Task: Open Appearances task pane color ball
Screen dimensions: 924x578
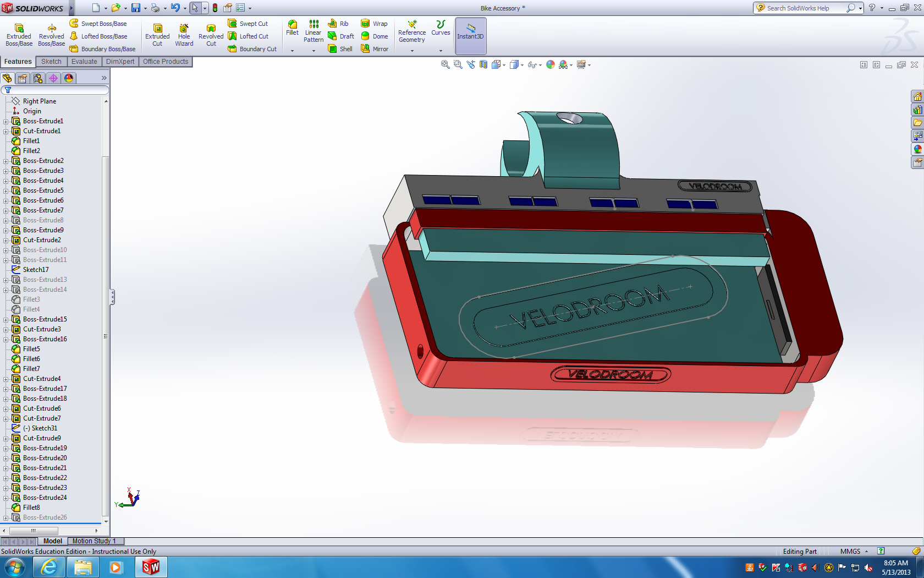Action: (x=917, y=149)
